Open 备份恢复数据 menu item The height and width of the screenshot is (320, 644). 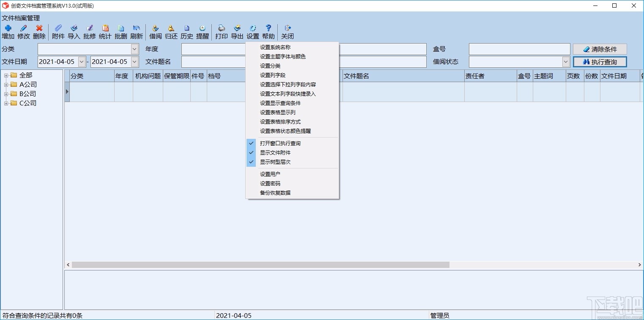pyautogui.click(x=292, y=193)
